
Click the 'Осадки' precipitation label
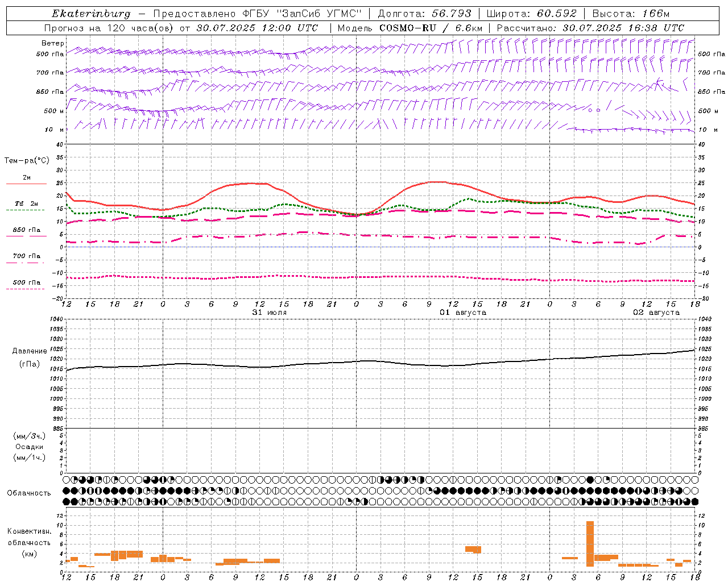coord(30,447)
